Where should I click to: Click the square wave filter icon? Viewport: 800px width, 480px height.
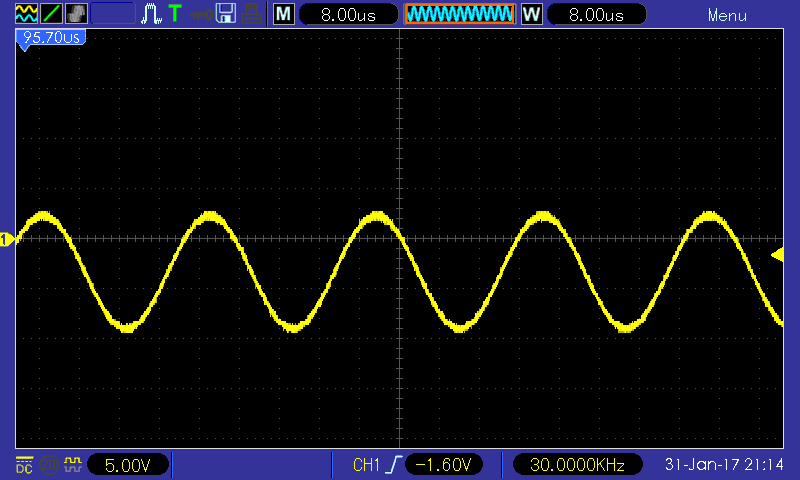coord(72,464)
